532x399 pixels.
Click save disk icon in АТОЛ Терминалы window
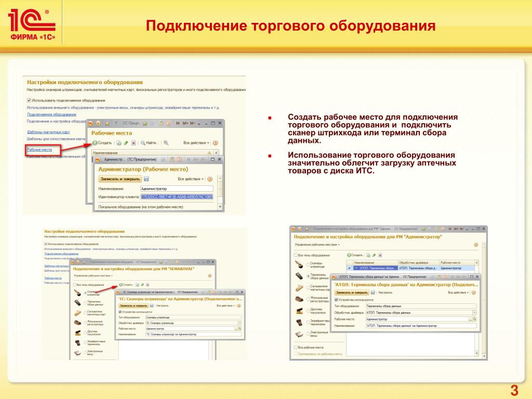point(373,292)
